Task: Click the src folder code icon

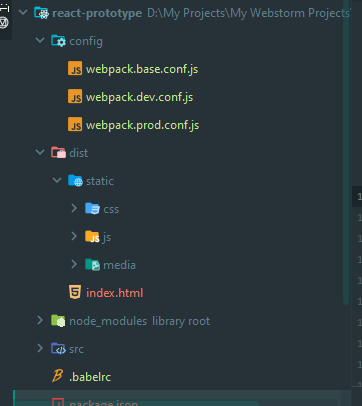Action: pyautogui.click(x=58, y=348)
